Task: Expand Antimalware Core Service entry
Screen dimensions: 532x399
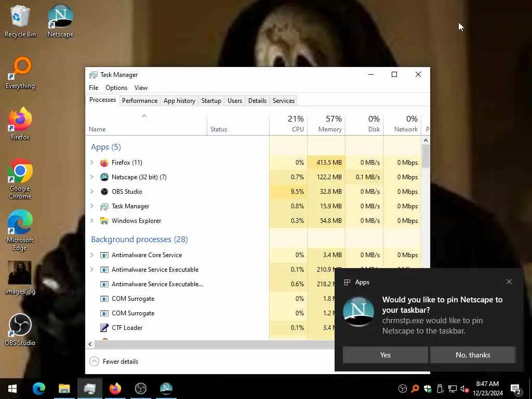Action: [91, 255]
